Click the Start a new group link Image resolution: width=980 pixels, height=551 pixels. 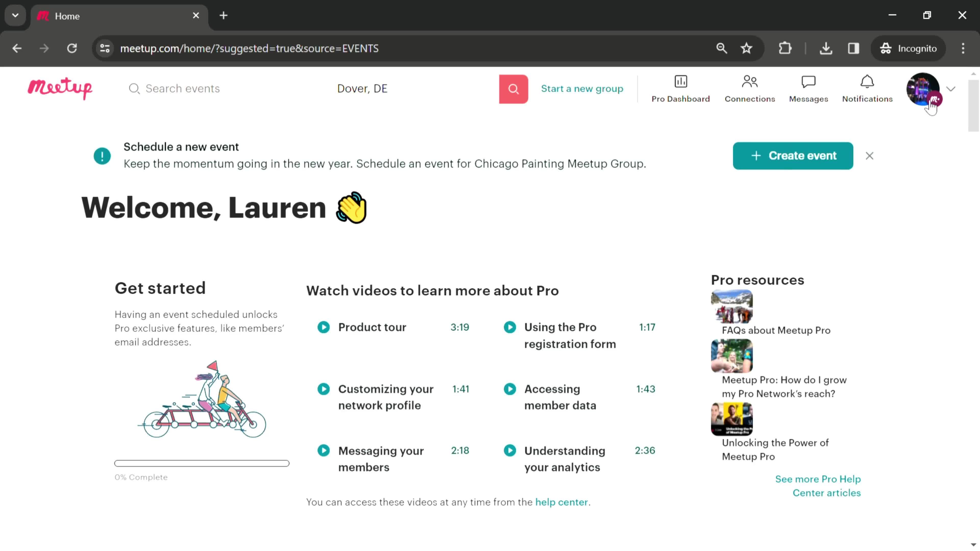point(582,88)
